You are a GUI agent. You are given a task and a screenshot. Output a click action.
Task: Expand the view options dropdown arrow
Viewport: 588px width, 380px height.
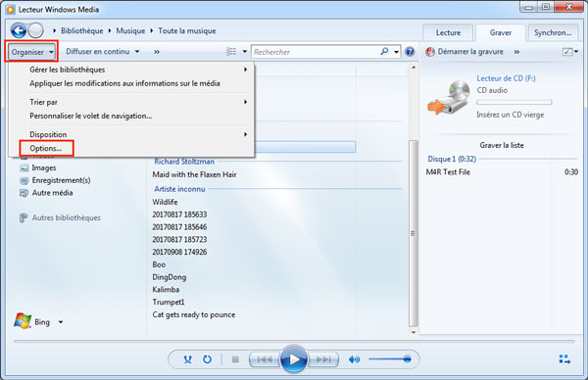click(244, 51)
